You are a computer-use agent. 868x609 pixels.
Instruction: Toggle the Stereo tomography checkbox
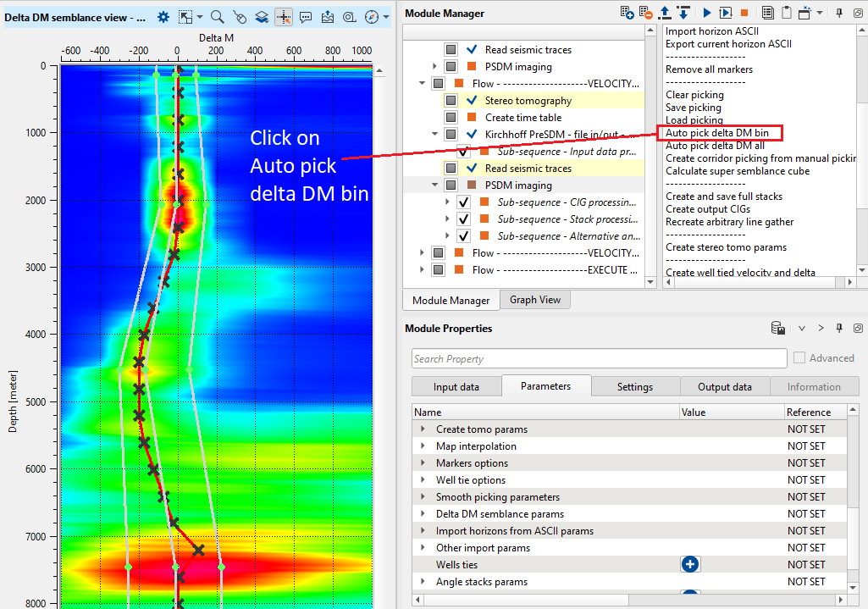point(451,101)
